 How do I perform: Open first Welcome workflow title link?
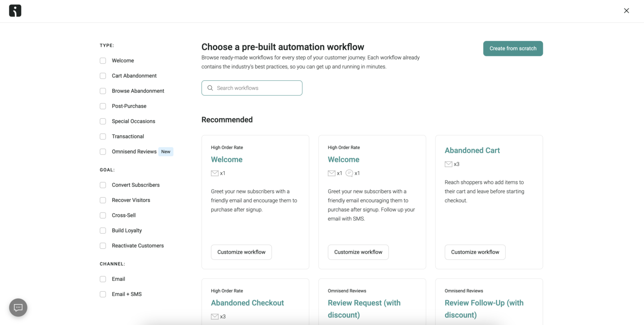pyautogui.click(x=227, y=159)
